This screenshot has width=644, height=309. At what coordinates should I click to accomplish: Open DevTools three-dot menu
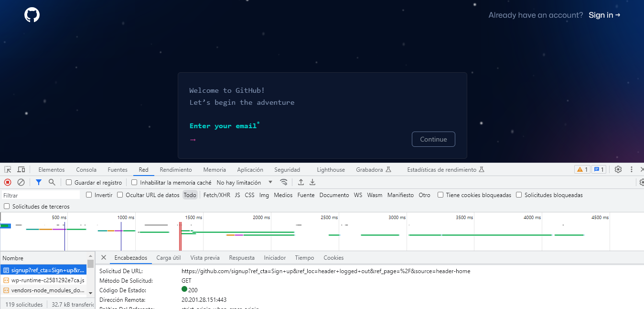(x=632, y=169)
